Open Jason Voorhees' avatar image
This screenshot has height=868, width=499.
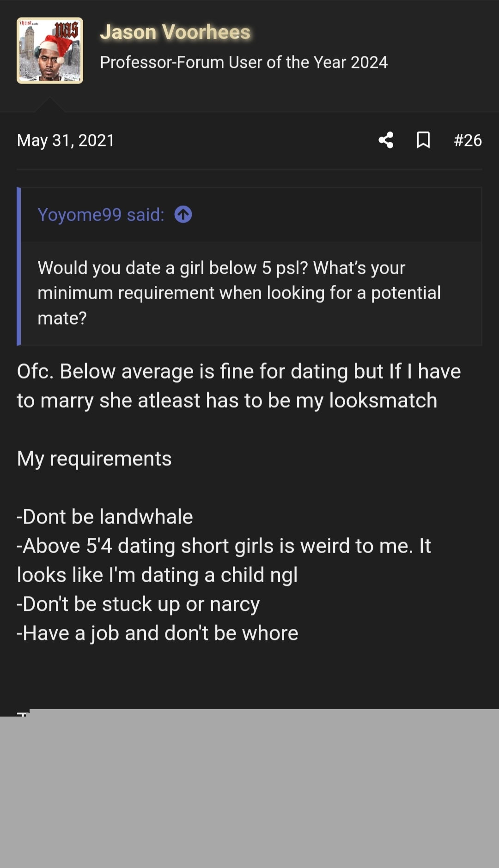pos(50,51)
